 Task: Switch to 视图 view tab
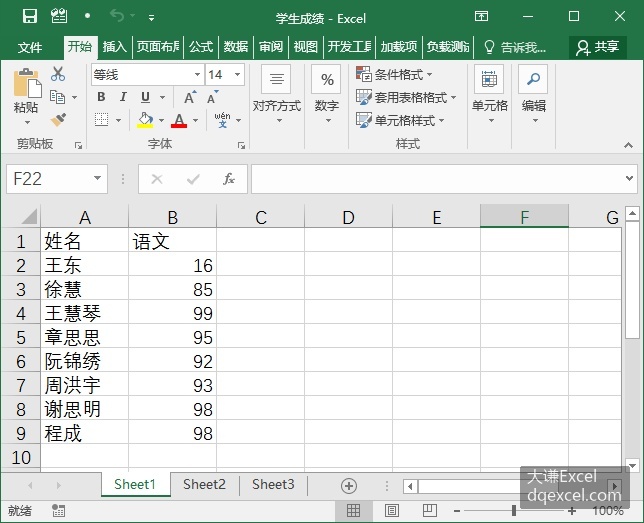pyautogui.click(x=306, y=47)
